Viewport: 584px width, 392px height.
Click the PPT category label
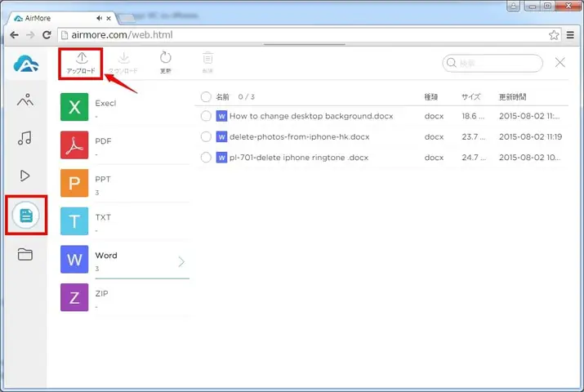103,179
